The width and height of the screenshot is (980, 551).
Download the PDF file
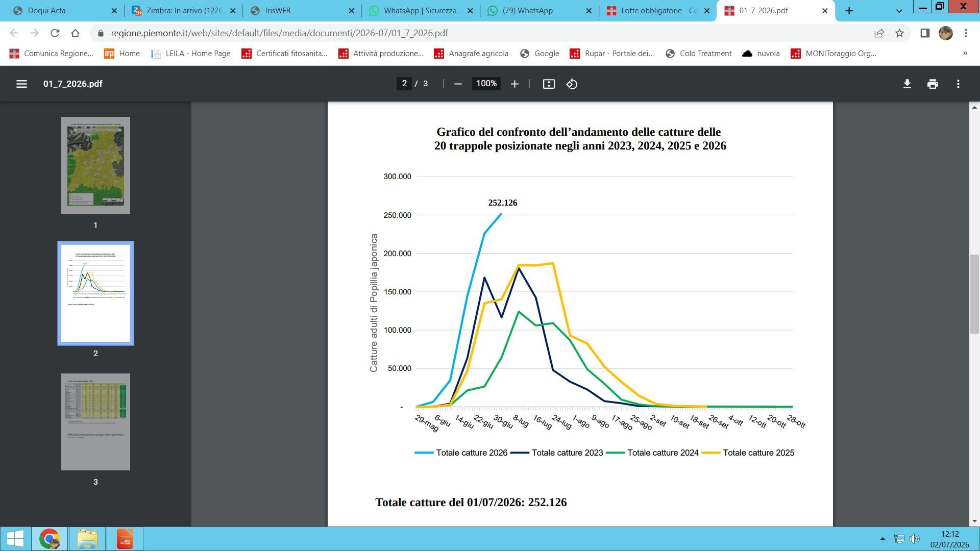click(x=907, y=84)
